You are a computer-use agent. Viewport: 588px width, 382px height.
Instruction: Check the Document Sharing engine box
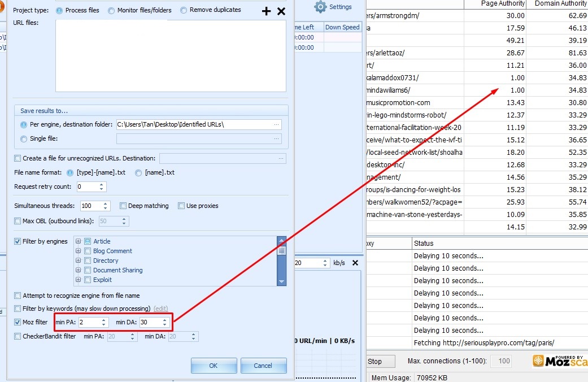point(88,270)
